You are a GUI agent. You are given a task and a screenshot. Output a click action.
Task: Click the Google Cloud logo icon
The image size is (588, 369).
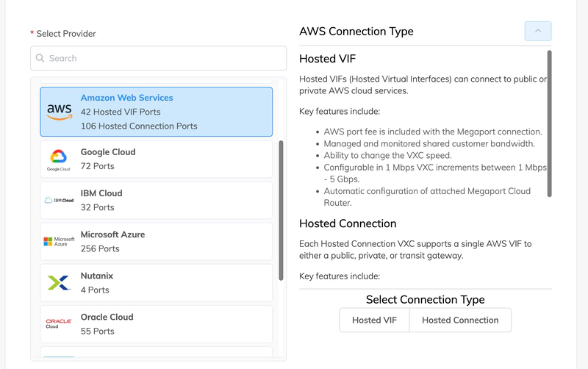click(59, 160)
